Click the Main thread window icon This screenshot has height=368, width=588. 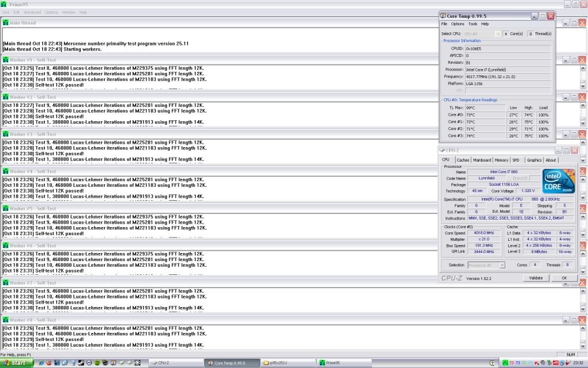coord(6,23)
